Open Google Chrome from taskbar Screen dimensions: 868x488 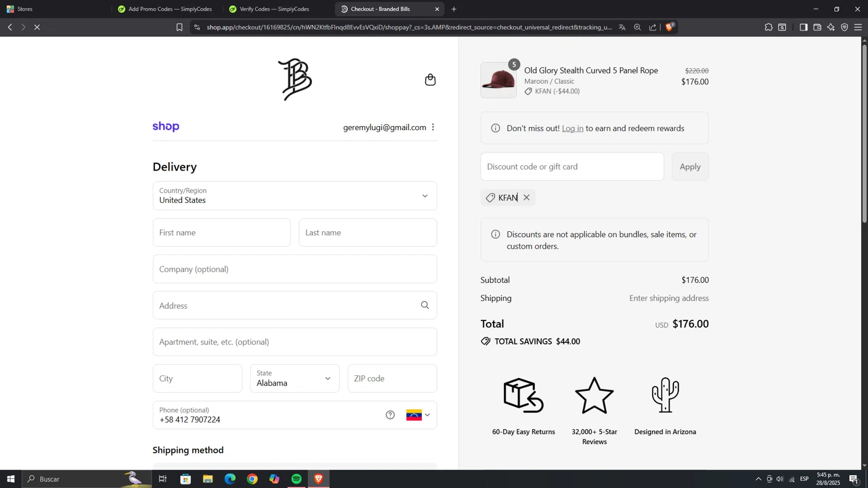[x=252, y=479]
